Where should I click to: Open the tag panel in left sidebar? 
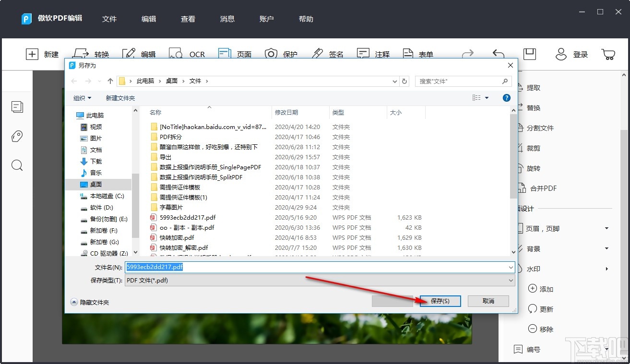point(17,136)
